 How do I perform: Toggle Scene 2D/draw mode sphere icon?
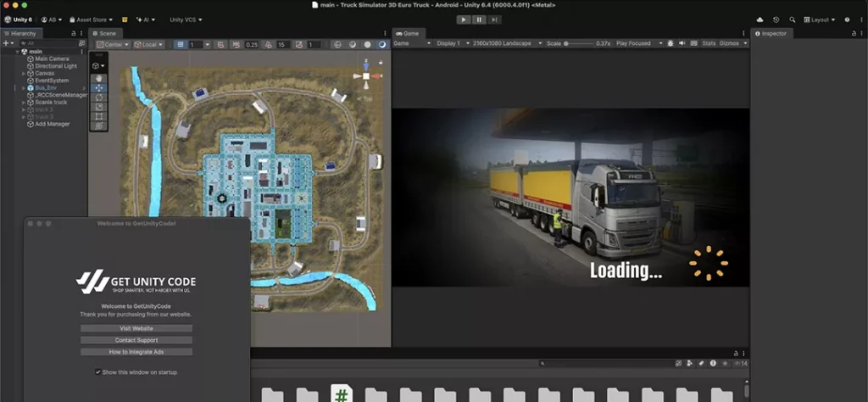(367, 44)
